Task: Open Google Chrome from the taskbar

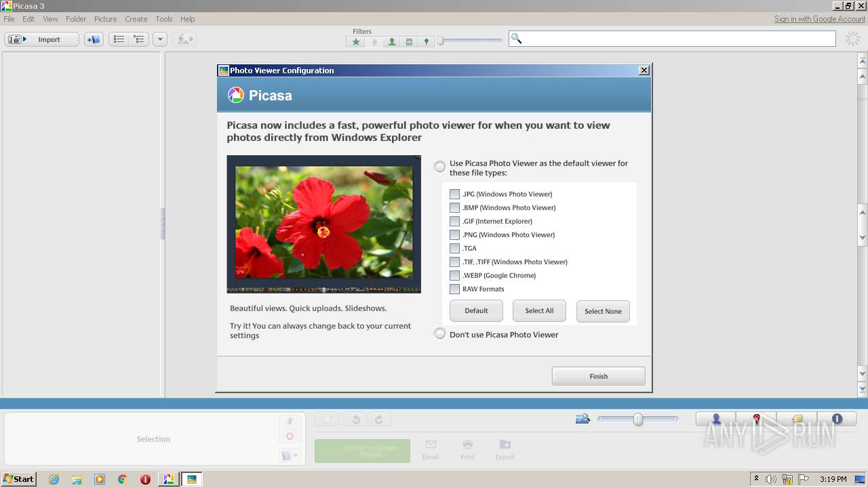Action: [122, 479]
